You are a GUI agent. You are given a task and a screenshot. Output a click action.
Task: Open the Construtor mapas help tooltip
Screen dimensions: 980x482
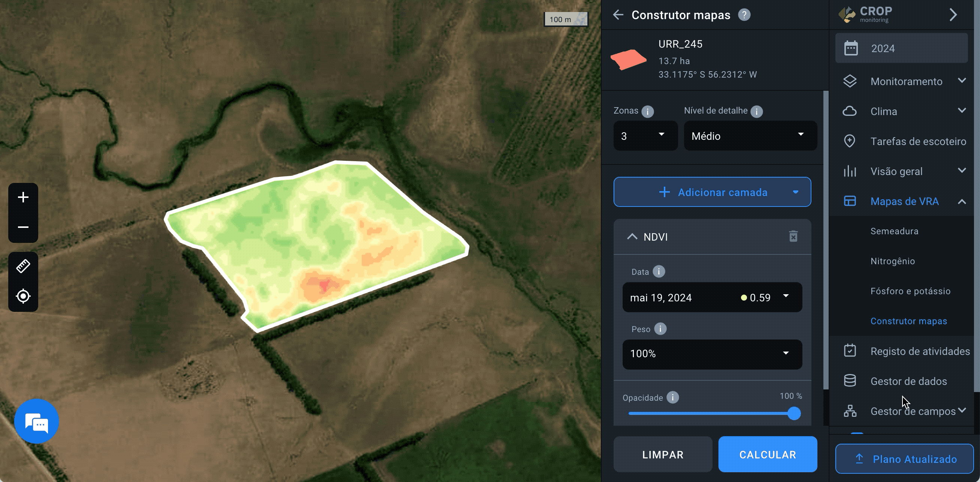(x=744, y=15)
